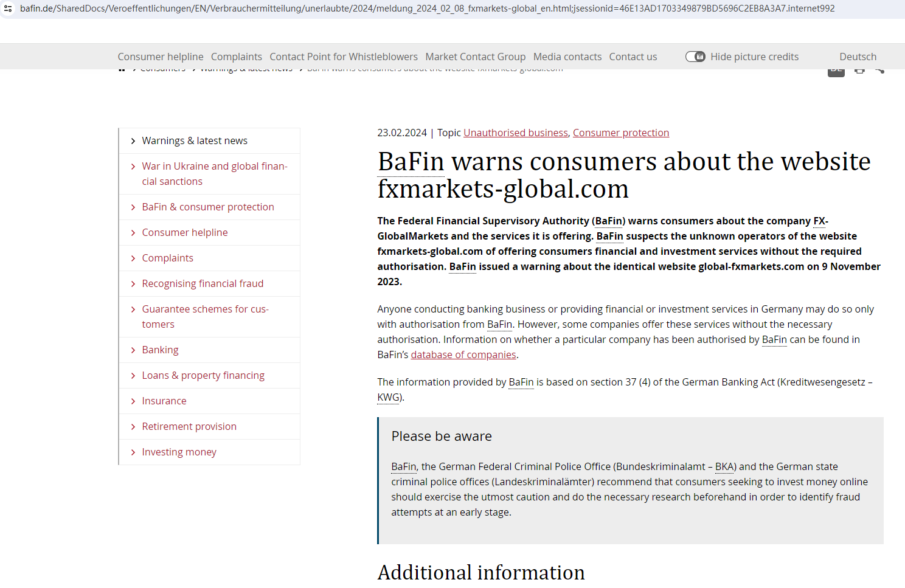The image size is (905, 588).
Task: Select Consumer helpline in the left sidebar
Action: point(185,232)
